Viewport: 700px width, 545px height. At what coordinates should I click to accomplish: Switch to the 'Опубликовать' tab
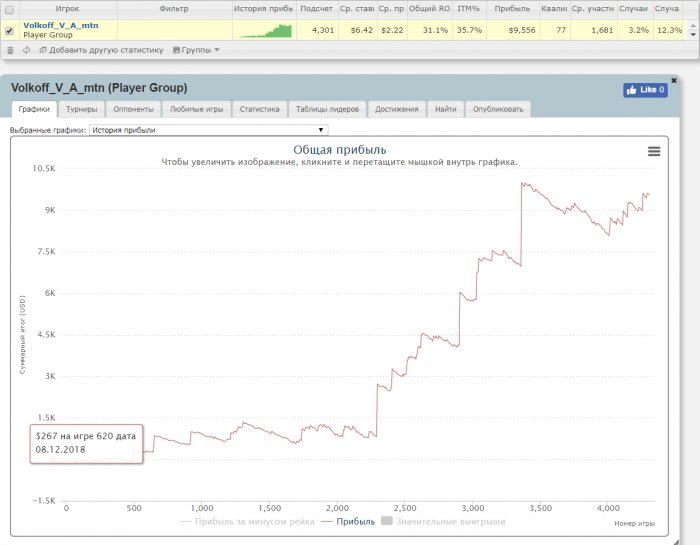tap(498, 109)
